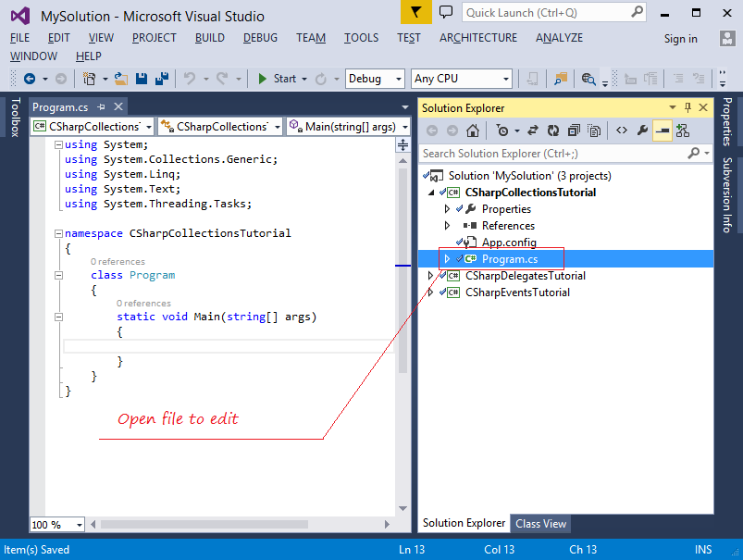Screen dimensions: 743x560
Task: Open the ARCHITECTURE menu
Action: pos(478,38)
